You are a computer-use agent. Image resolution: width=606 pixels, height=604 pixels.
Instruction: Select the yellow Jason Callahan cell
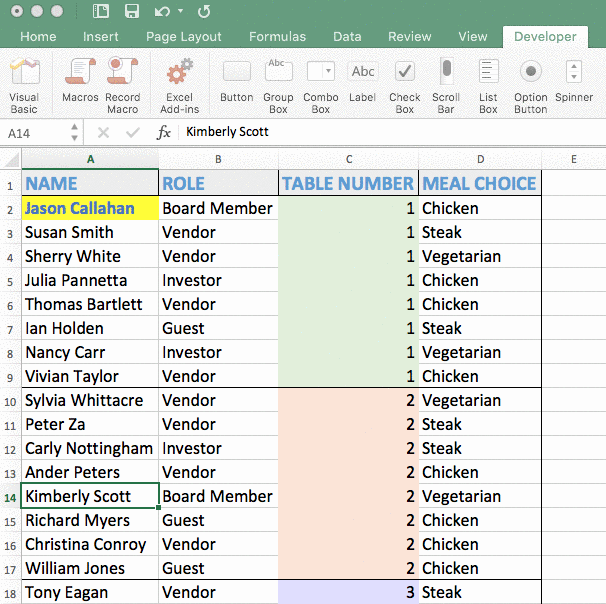click(x=90, y=208)
